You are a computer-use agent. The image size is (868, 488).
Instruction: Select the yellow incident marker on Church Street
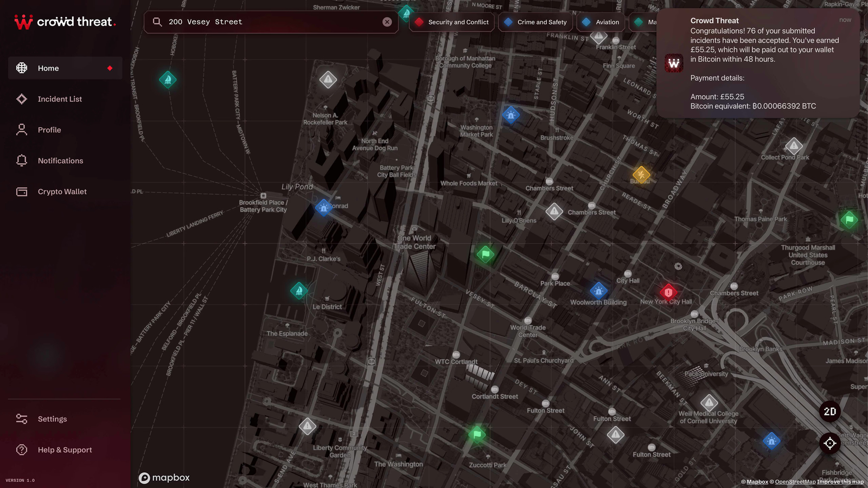coord(641,175)
